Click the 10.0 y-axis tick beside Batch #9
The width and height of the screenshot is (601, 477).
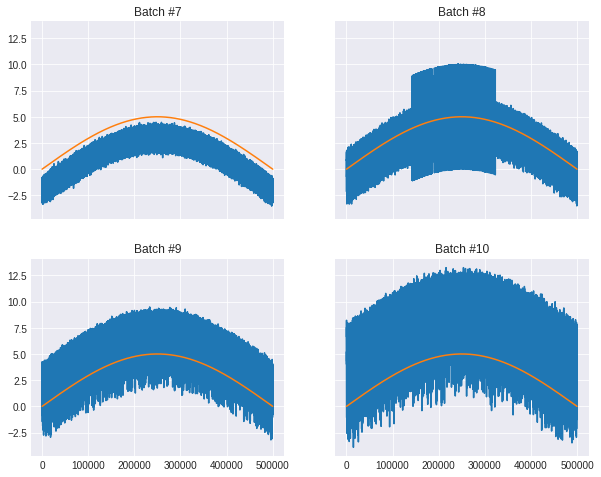pos(17,302)
